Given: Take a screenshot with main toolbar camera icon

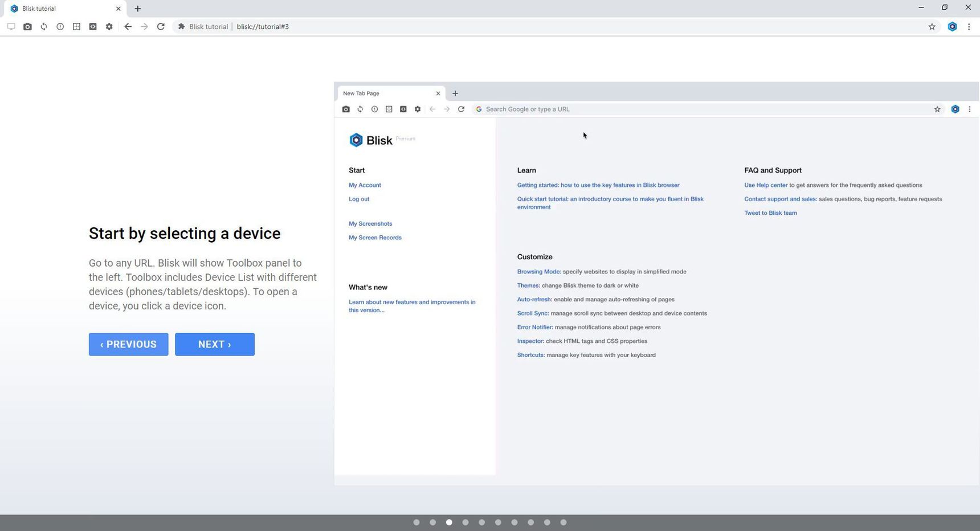Looking at the screenshot, I should pyautogui.click(x=27, y=27).
